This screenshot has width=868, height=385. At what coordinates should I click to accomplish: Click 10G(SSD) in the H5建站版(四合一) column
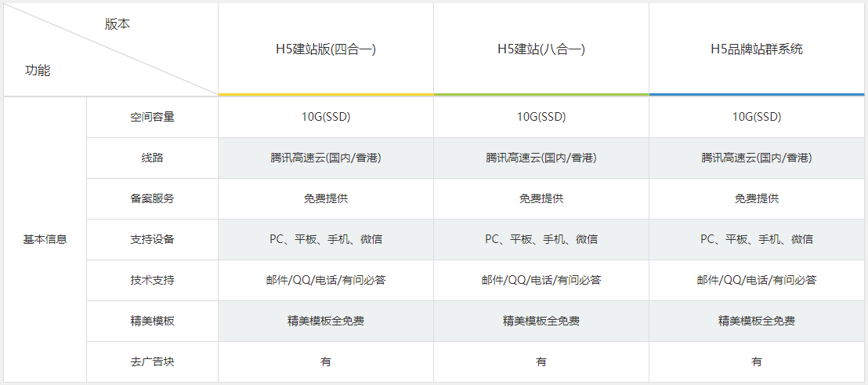326,117
